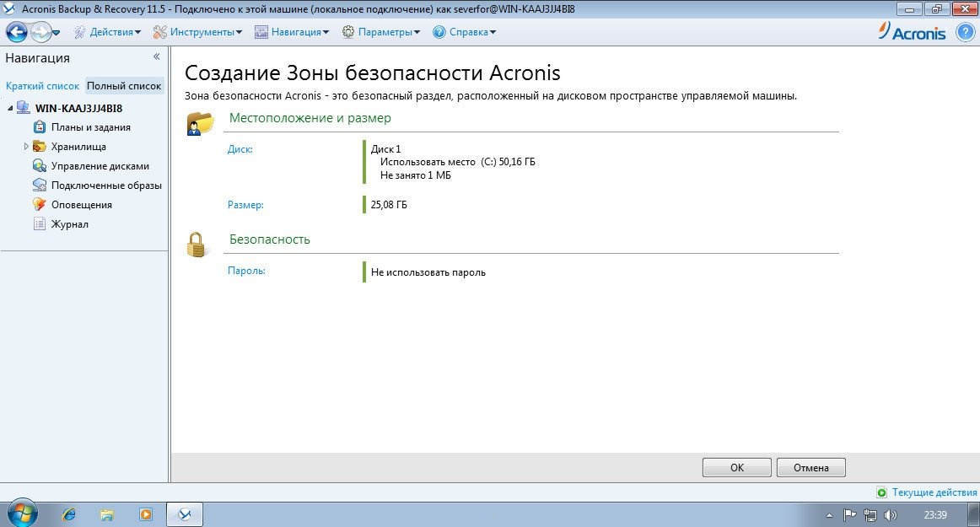The width and height of the screenshot is (980, 527).
Task: Click the Журнал log icon
Action: 40,223
